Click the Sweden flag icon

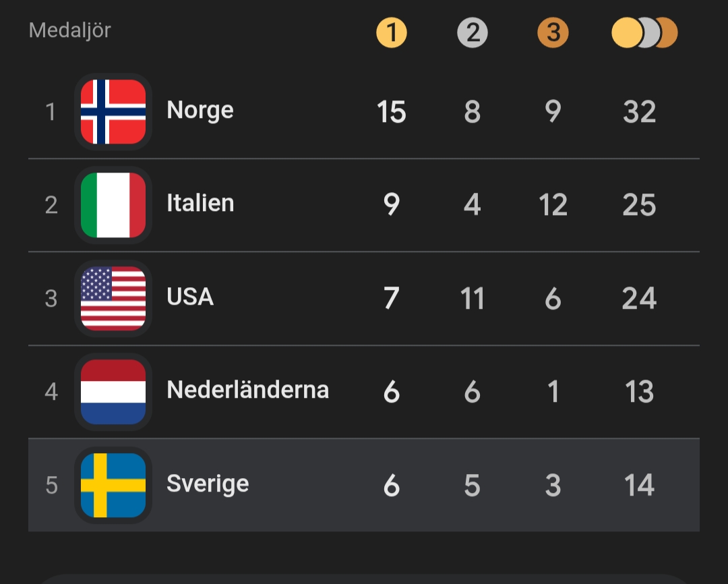click(x=113, y=485)
